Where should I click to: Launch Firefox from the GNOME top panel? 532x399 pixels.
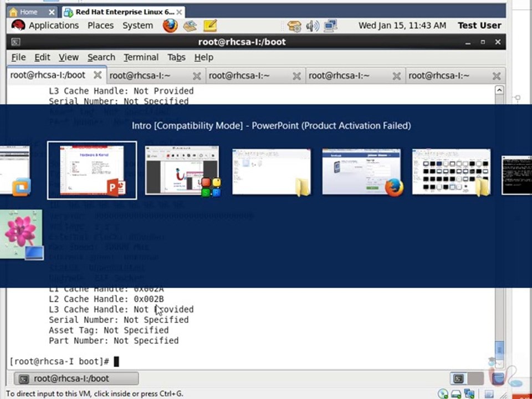click(x=170, y=25)
